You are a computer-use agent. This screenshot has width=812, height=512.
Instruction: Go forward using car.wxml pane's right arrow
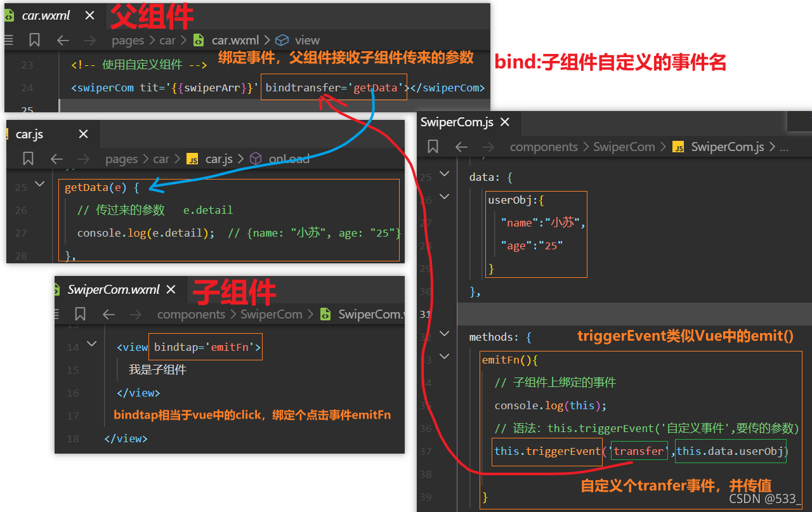[x=90, y=41]
